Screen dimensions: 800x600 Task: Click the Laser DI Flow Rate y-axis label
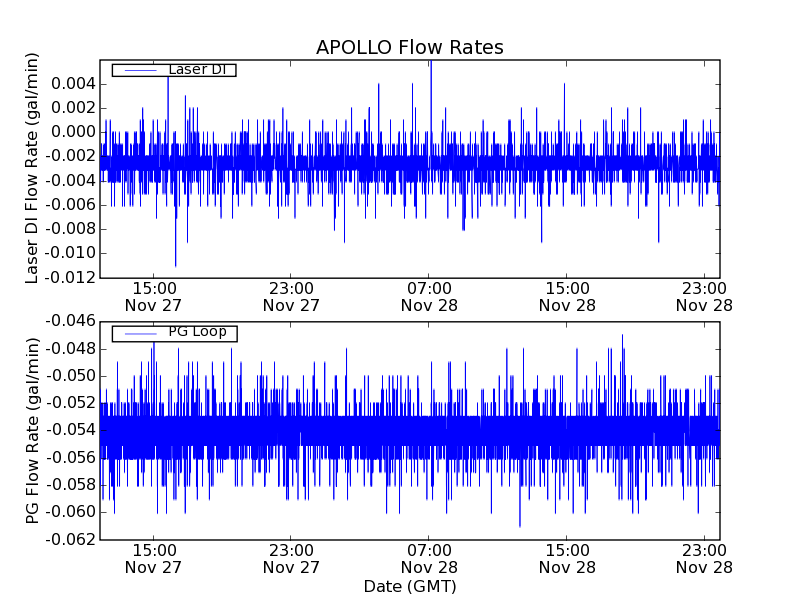pos(32,170)
